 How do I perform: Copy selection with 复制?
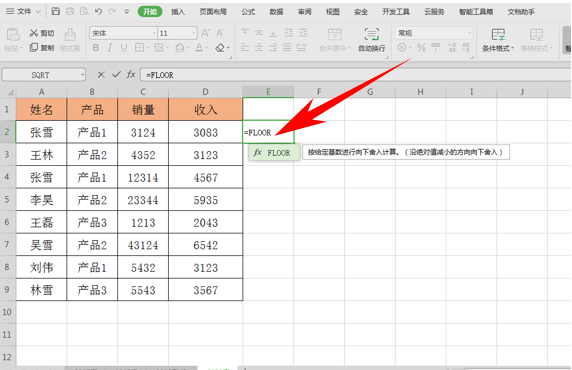42,47
